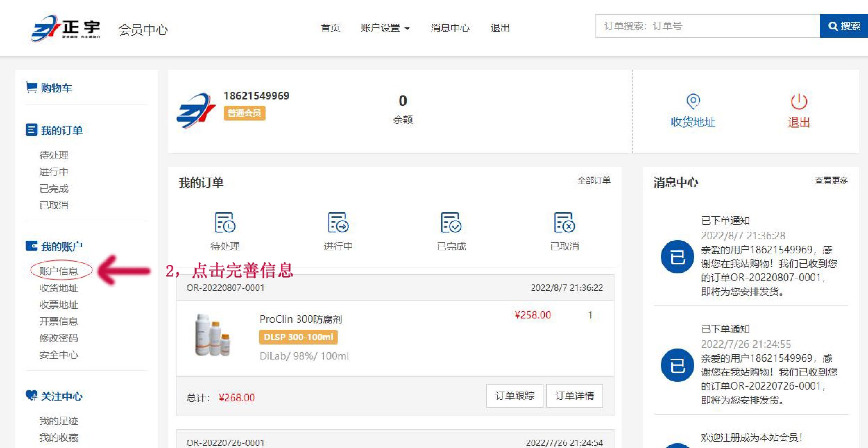Open 进行中 under 我的订单 in sidebar
This screenshot has height=448, width=868.
[54, 172]
